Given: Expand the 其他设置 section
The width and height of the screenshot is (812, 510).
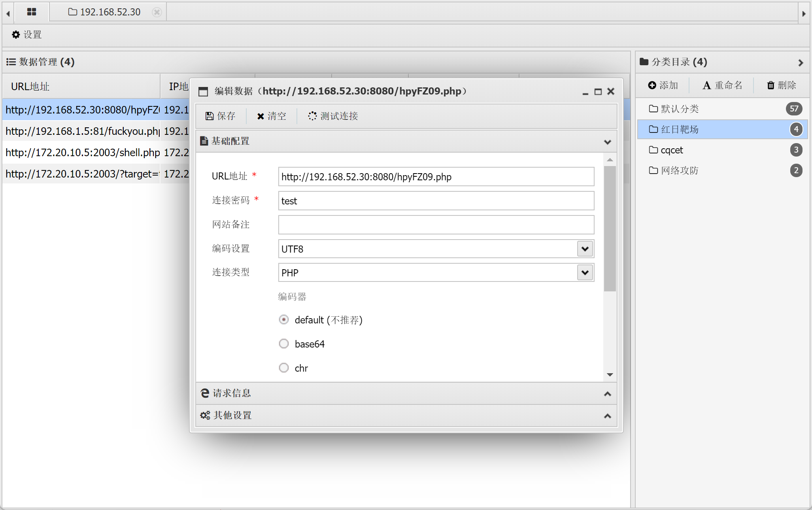Looking at the screenshot, I should coord(406,416).
